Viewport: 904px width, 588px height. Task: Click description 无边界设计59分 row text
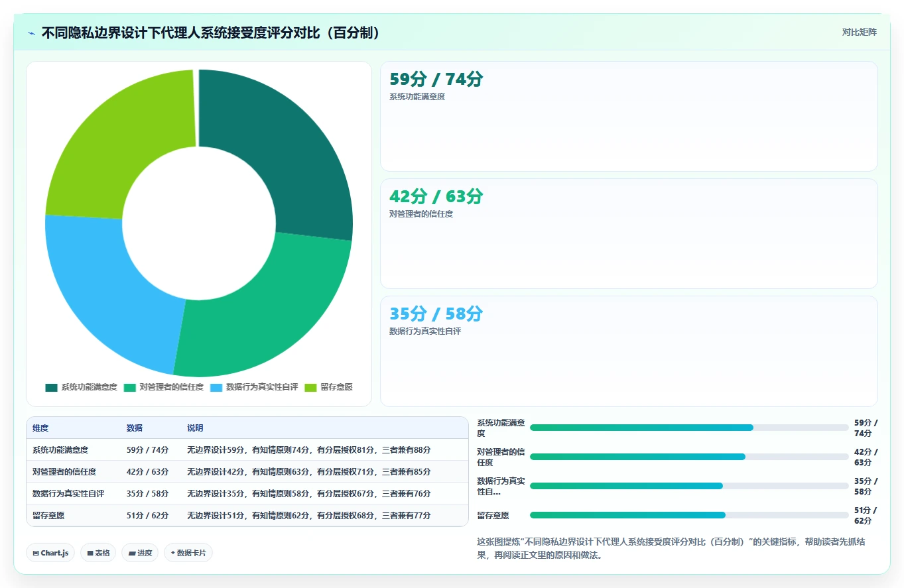click(309, 450)
